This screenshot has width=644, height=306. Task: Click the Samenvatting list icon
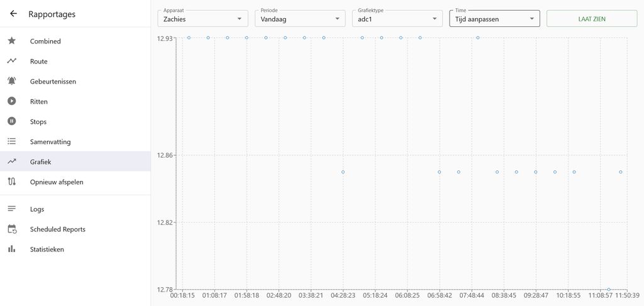(12, 141)
